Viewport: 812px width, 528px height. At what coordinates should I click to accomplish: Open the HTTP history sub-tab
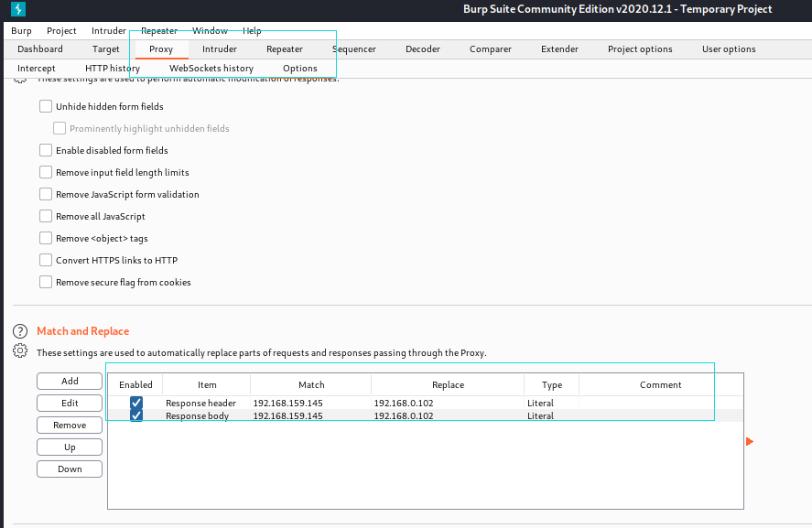click(x=113, y=69)
